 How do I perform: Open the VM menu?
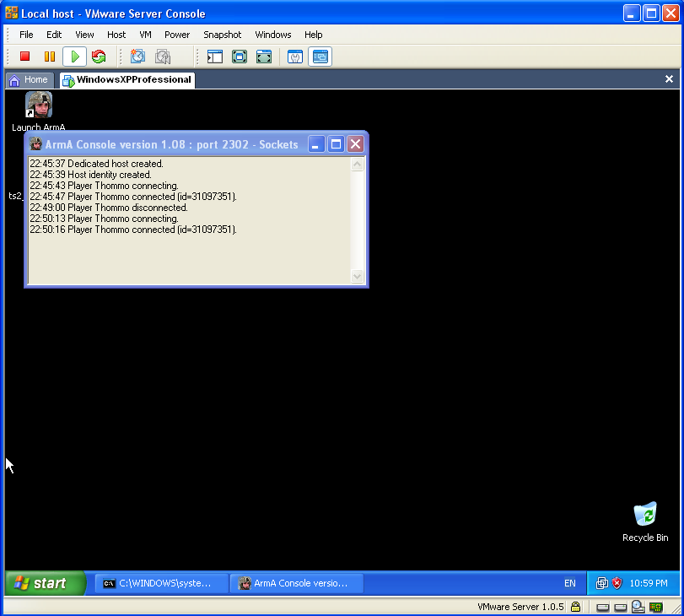click(x=145, y=35)
